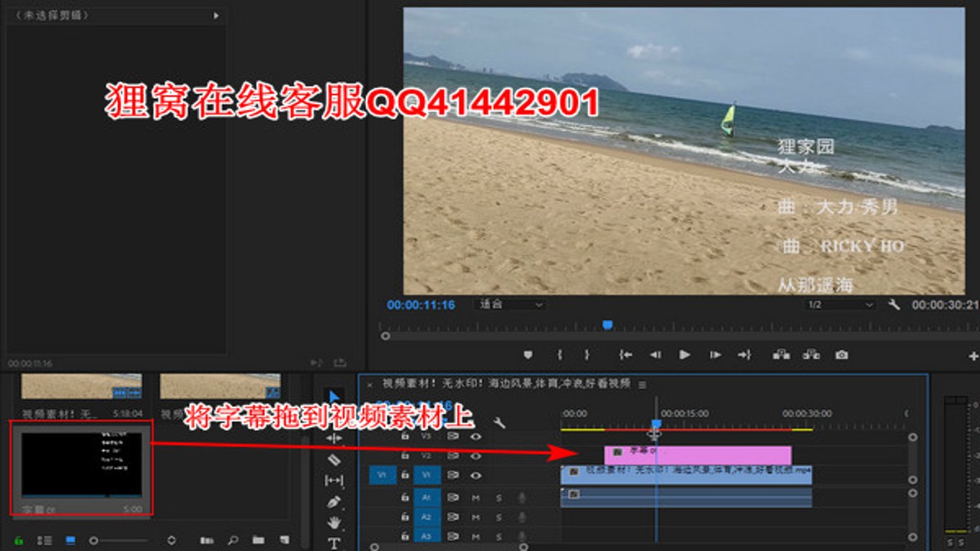Mute audio track A1
This screenshot has width=980, height=551.
coord(475,497)
